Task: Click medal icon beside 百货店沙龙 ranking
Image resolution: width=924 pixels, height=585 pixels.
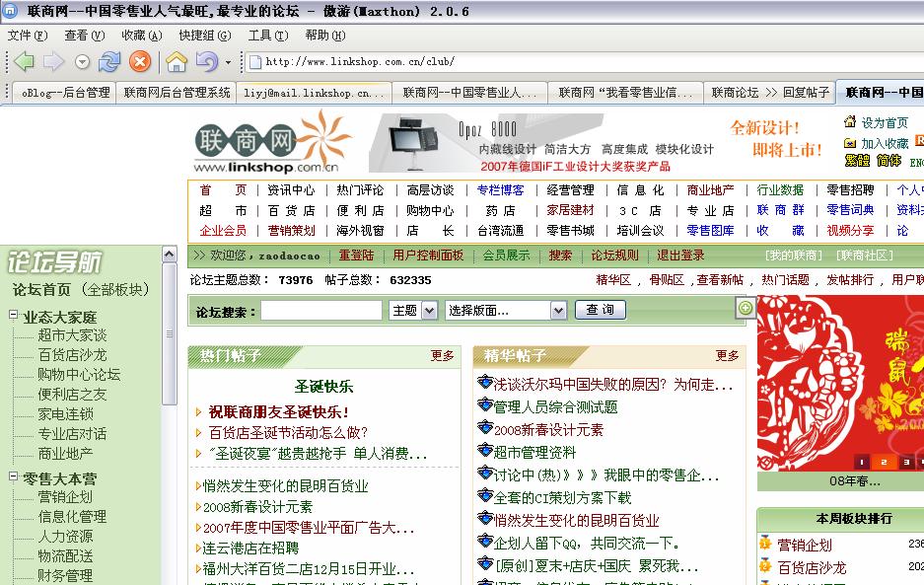Action: pos(765,565)
